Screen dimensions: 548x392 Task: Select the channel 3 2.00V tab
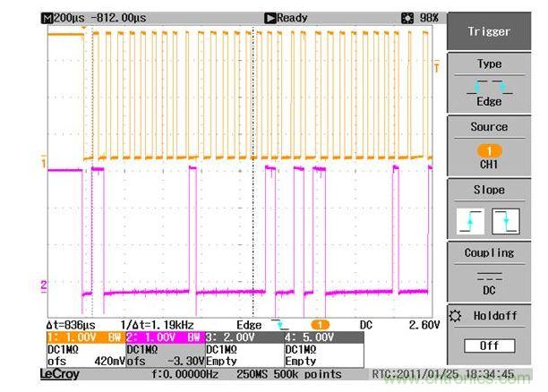coord(234,338)
